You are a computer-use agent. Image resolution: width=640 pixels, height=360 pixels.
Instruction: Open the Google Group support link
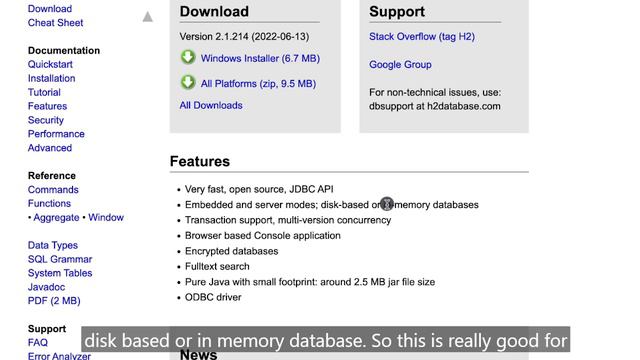click(400, 64)
